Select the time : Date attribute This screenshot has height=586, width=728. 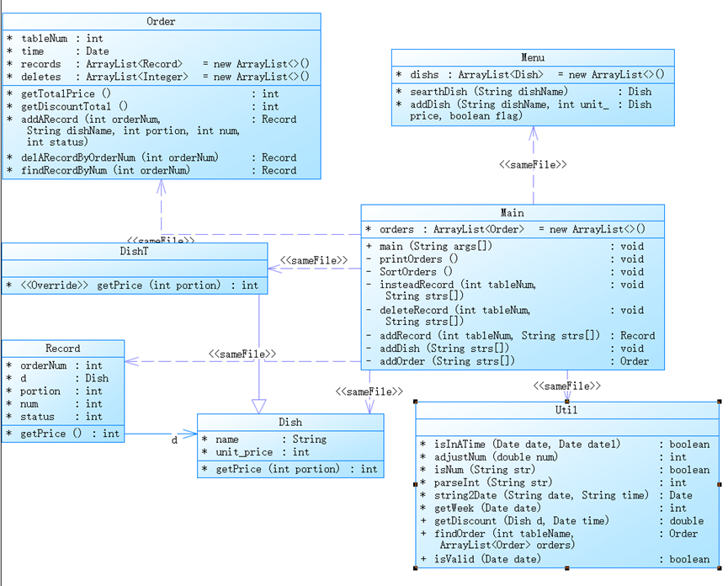(58, 51)
